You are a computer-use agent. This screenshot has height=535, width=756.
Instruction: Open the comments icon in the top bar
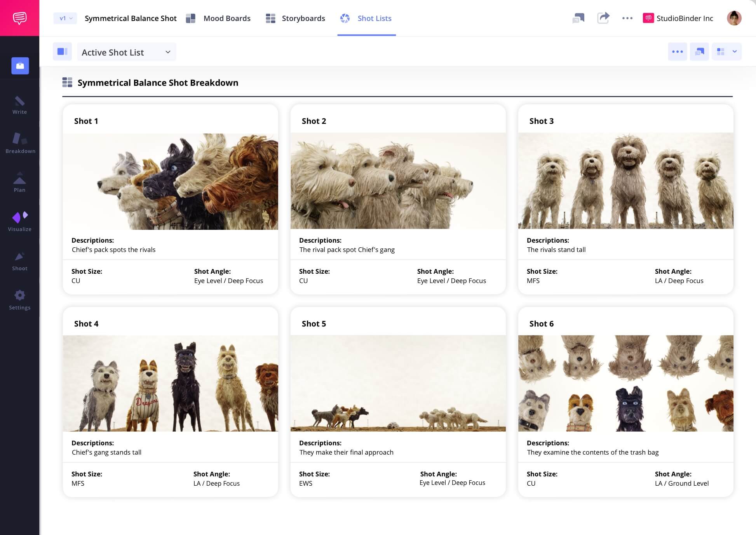click(578, 18)
